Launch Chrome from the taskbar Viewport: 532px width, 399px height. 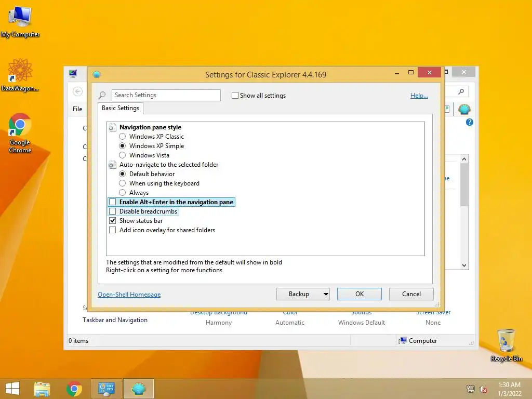pyautogui.click(x=74, y=389)
